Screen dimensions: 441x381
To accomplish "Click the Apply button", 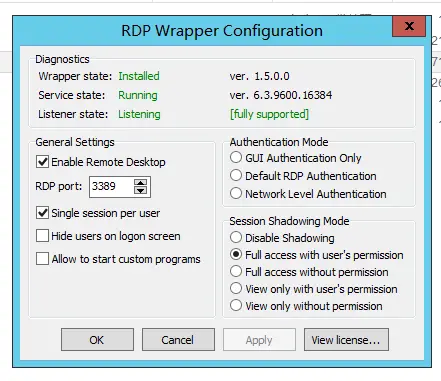I will (259, 340).
